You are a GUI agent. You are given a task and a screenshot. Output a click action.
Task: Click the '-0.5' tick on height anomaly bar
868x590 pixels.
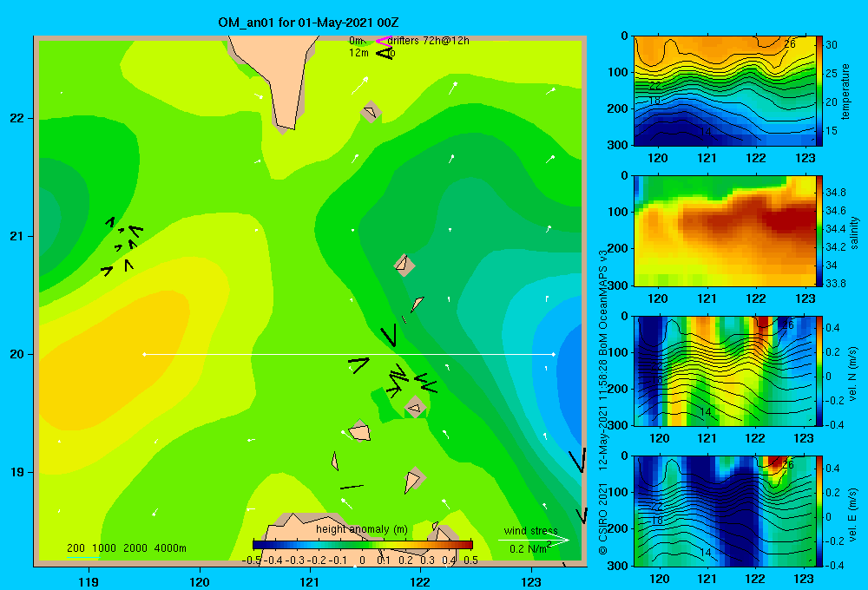point(252,560)
